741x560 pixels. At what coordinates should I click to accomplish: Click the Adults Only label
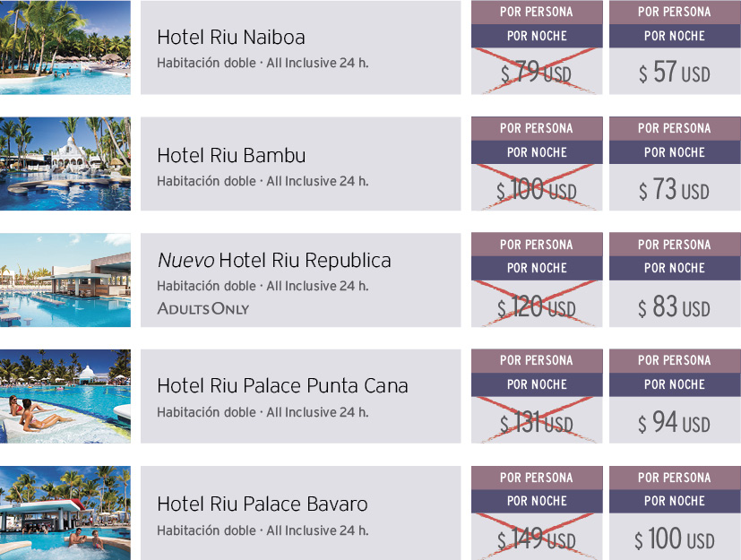(203, 308)
